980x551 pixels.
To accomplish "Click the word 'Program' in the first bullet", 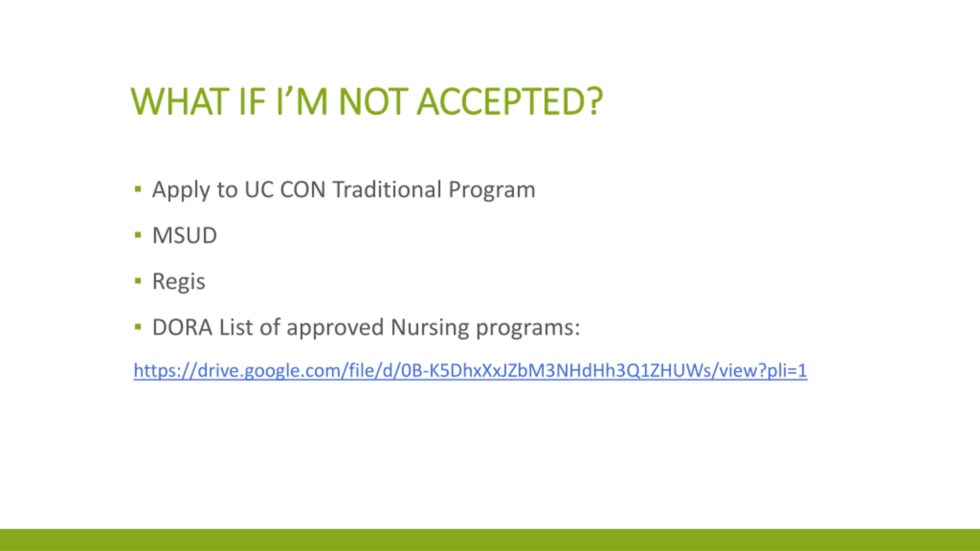I will click(492, 190).
